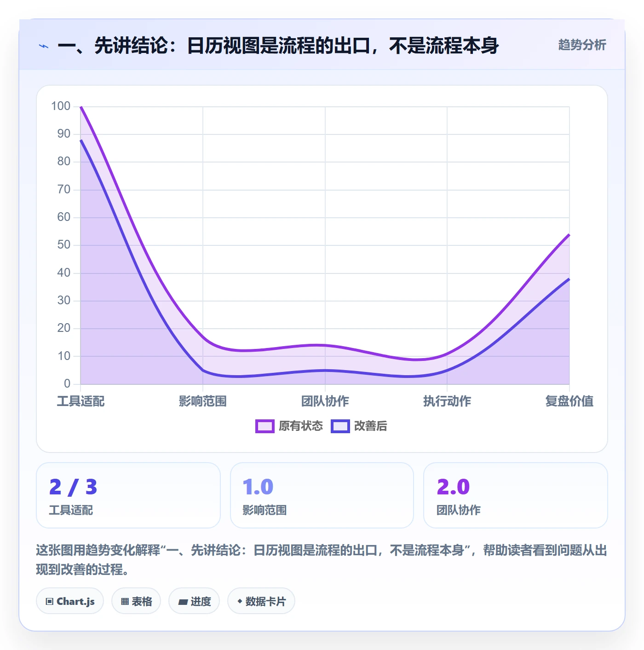Open the 2.0 团队协作 stat card
The image size is (644, 650).
click(516, 495)
